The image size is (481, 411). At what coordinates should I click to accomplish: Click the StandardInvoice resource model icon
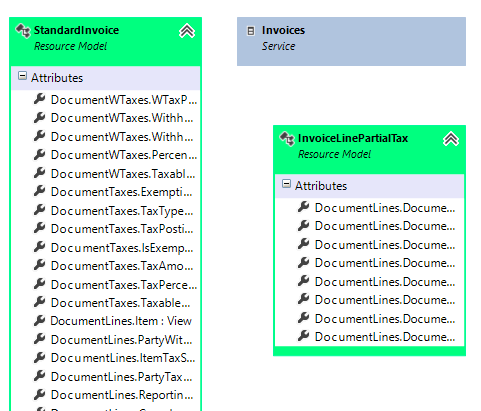[x=23, y=31]
